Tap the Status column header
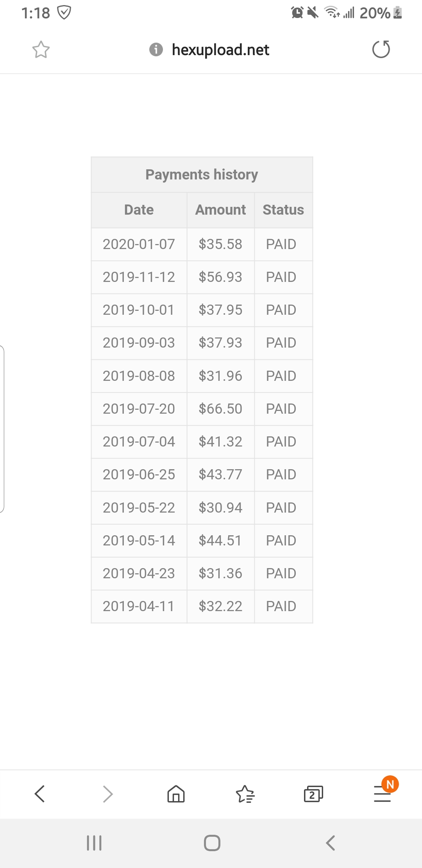Viewport: 422px width, 868px height. pyautogui.click(x=283, y=210)
